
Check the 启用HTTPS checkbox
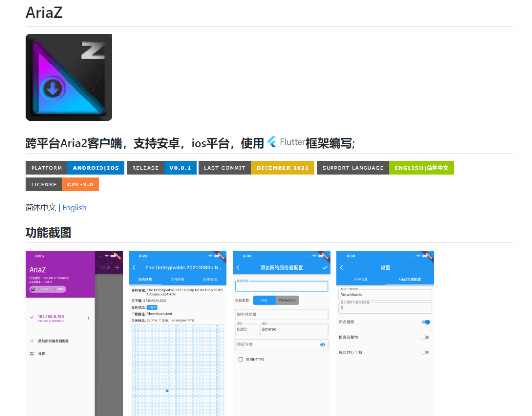click(x=240, y=359)
